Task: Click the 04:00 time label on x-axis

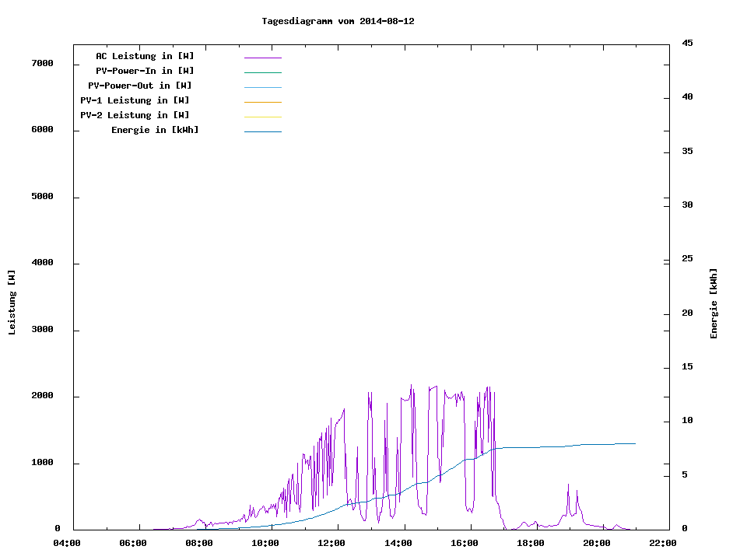Action: (x=67, y=543)
